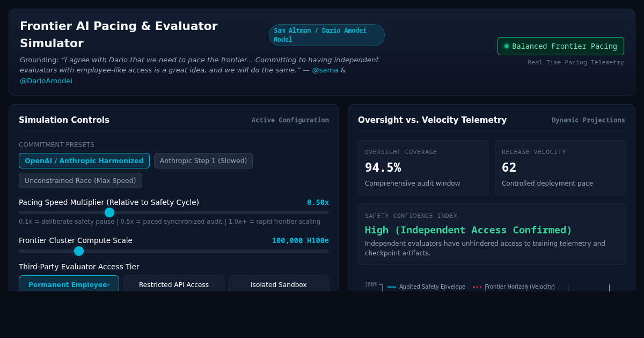Click the 100,000 H100e compute value
The image size is (644, 338).
pos(301,240)
